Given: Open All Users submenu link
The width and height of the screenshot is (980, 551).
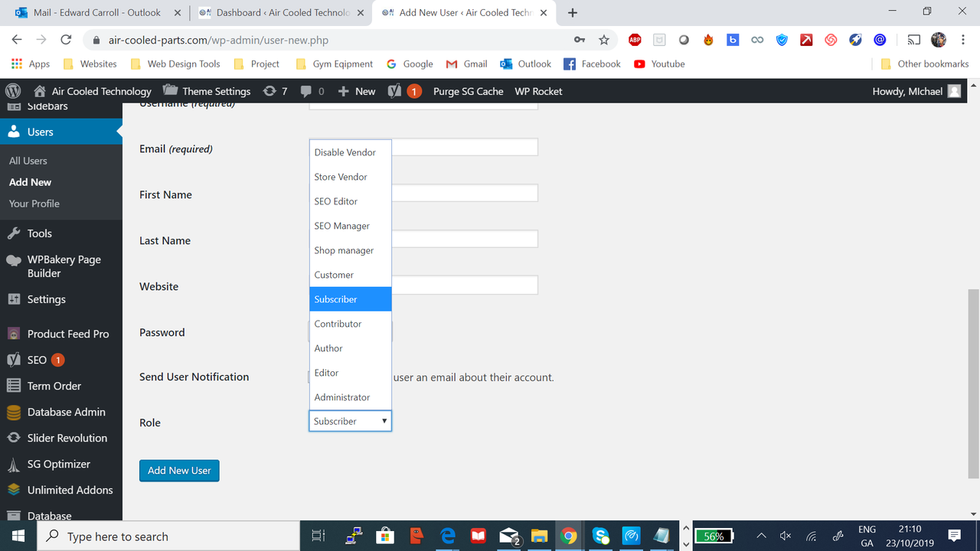Looking at the screenshot, I should coord(28,161).
